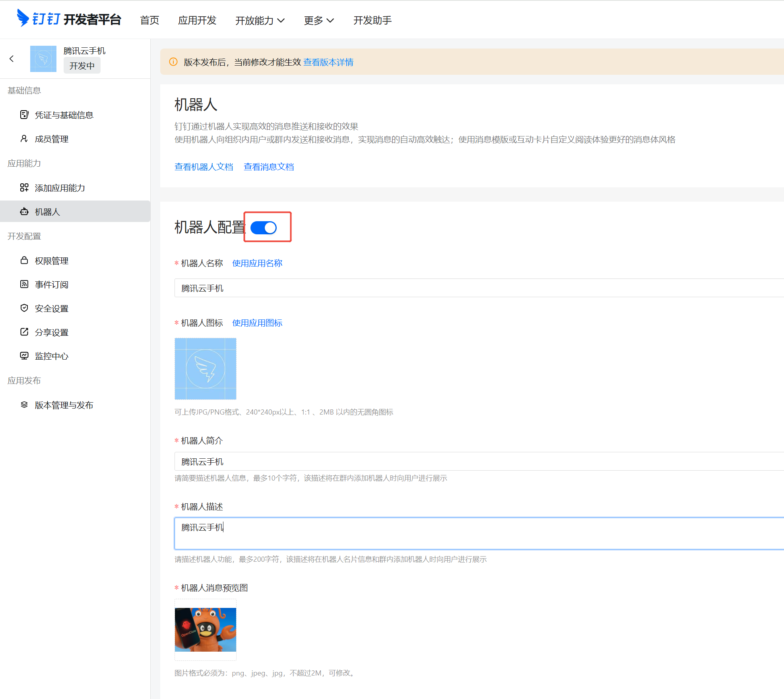Click the 安全设置 shield icon
Viewport: 784px width, 699px height.
point(24,308)
